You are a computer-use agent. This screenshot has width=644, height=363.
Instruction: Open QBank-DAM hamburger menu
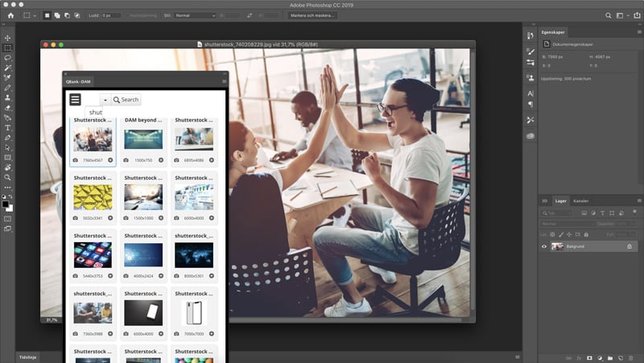point(75,99)
